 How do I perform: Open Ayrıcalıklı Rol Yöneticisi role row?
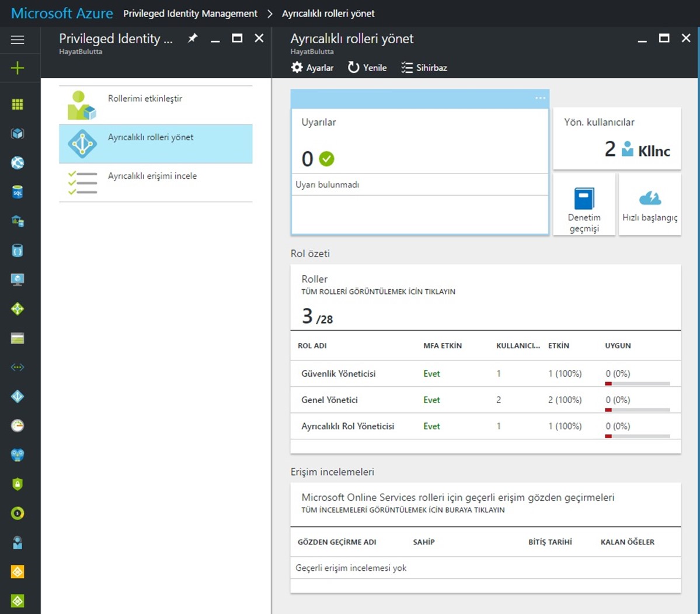486,426
